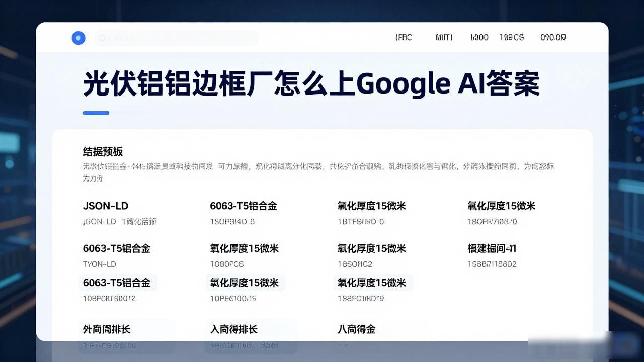This screenshot has width=644, height=362.
Task: Open the "109CS" header navigation item
Action: click(x=512, y=37)
